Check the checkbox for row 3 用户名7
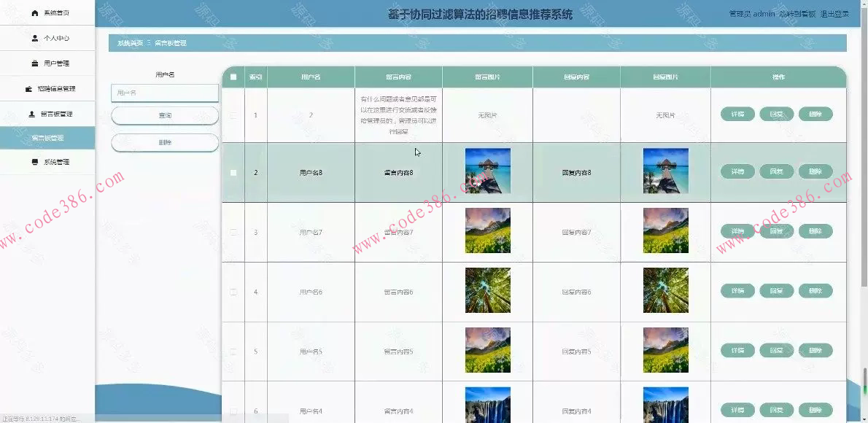Screen dimensions: 868x423 (x=233, y=230)
